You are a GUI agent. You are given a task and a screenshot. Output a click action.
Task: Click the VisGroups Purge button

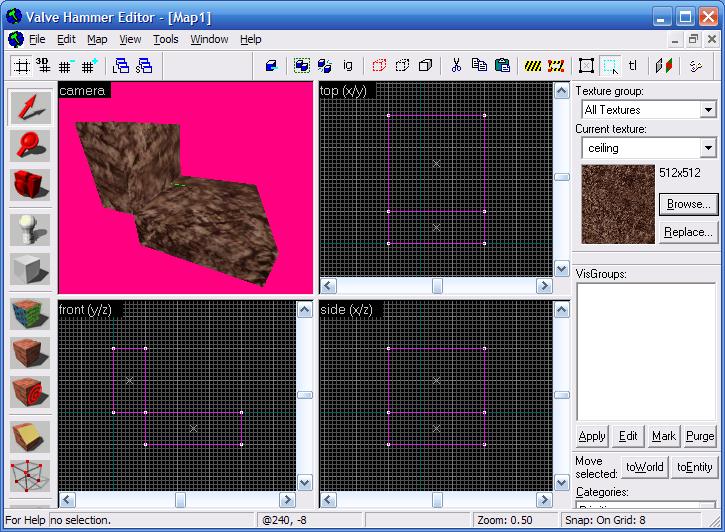point(700,436)
